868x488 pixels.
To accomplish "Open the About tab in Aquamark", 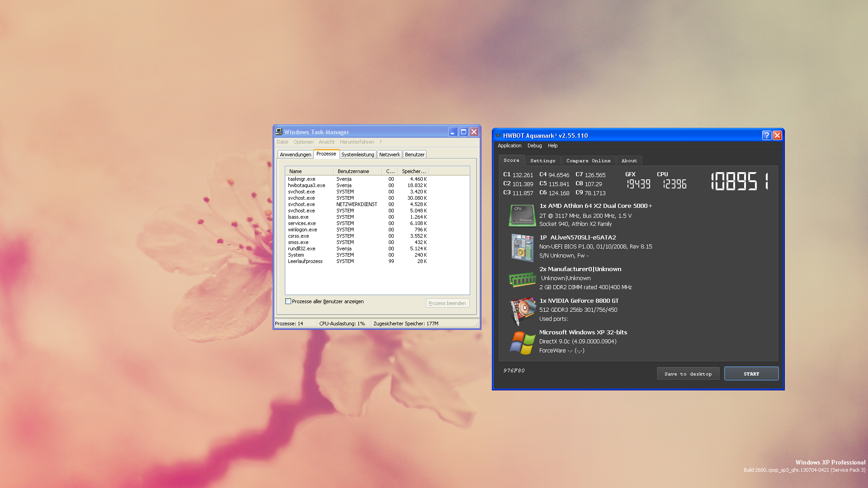I will click(x=629, y=161).
